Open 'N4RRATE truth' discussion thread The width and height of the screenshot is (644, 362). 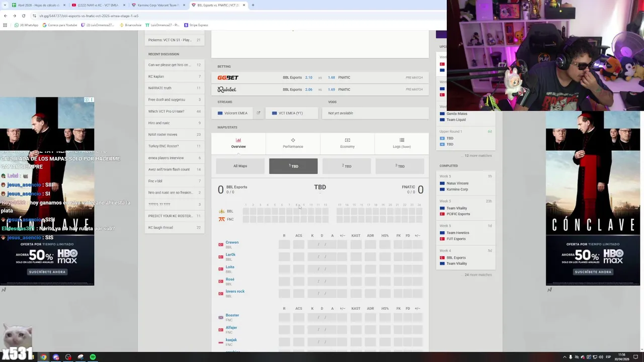pos(174,88)
